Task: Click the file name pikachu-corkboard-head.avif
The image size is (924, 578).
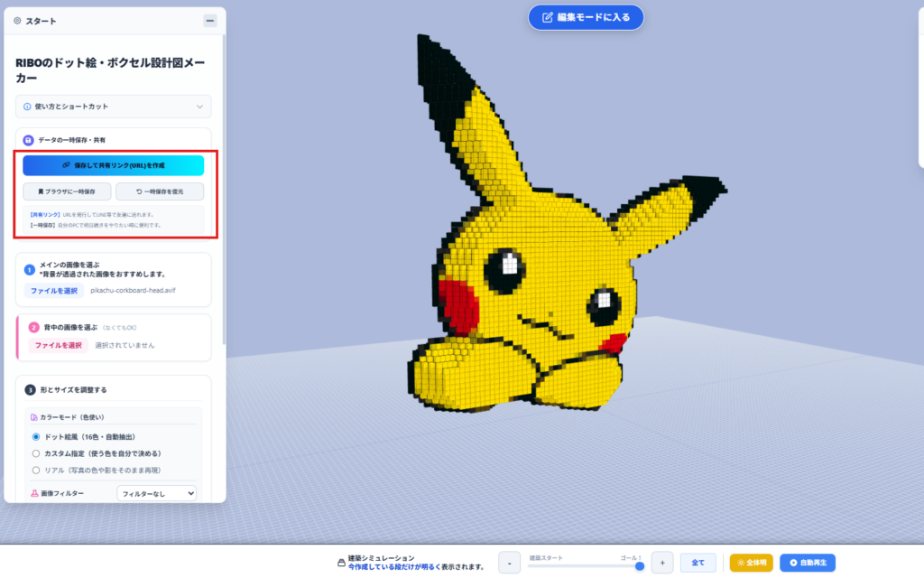Action: pos(133,290)
